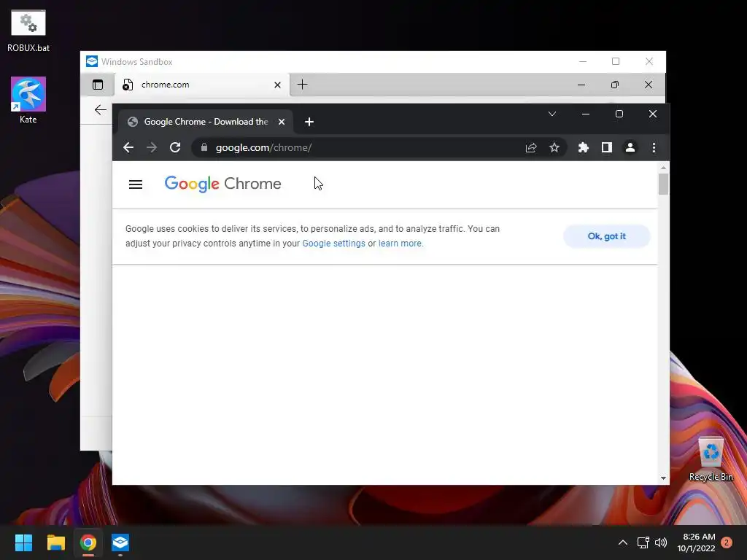Image resolution: width=747 pixels, height=560 pixels.
Task: Open Chrome profile avatar button
Action: point(630,147)
